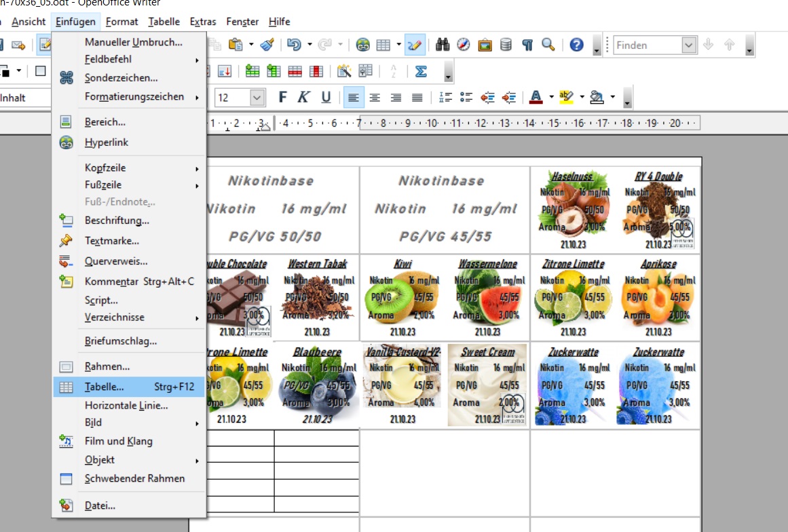Image resolution: width=788 pixels, height=532 pixels.
Task: Open the Gallery icon in toolbar
Action: coord(485,45)
